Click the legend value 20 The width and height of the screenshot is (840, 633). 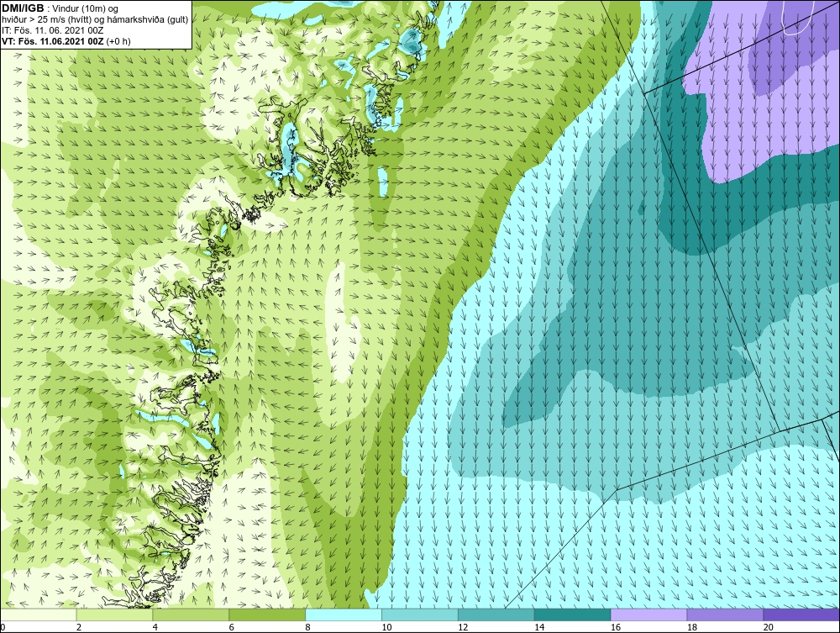click(769, 627)
